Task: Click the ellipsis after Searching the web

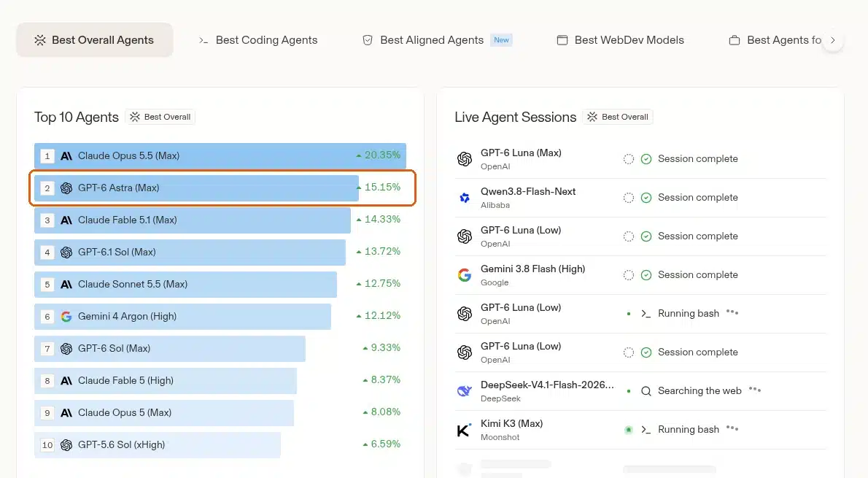Action: pyautogui.click(x=755, y=390)
